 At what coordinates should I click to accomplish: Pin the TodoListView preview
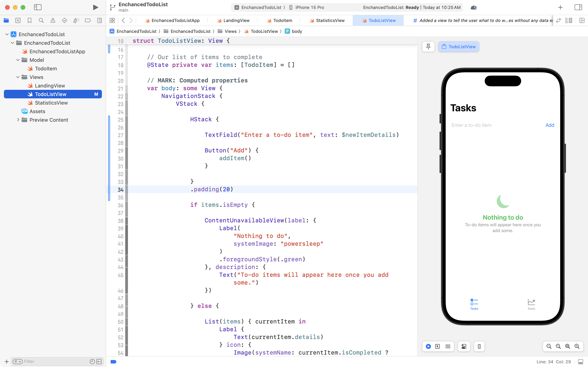428,47
